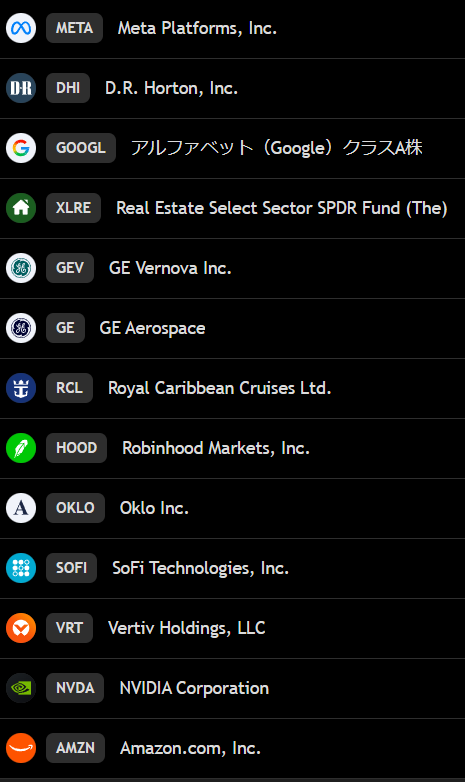This screenshot has width=465, height=782.
Task: Click the SoFi teal dots logo icon
Action: pyautogui.click(x=21, y=568)
